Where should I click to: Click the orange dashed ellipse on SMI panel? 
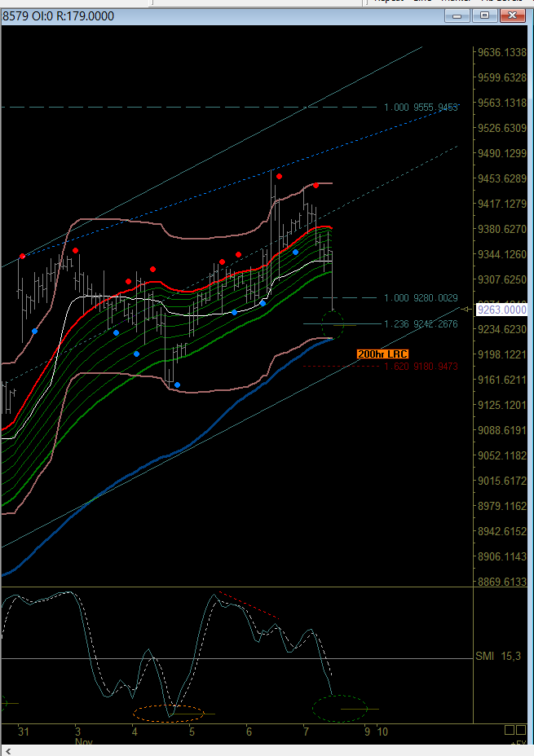(168, 714)
